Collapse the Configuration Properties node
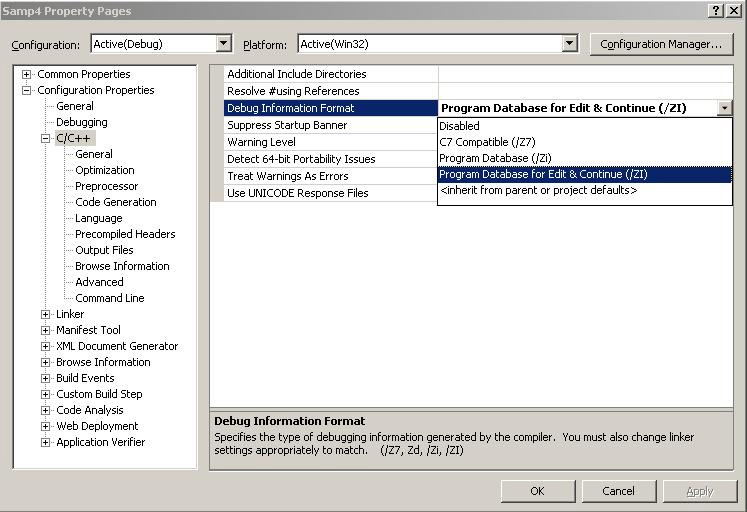This screenshot has height=512, width=747. click(x=27, y=90)
